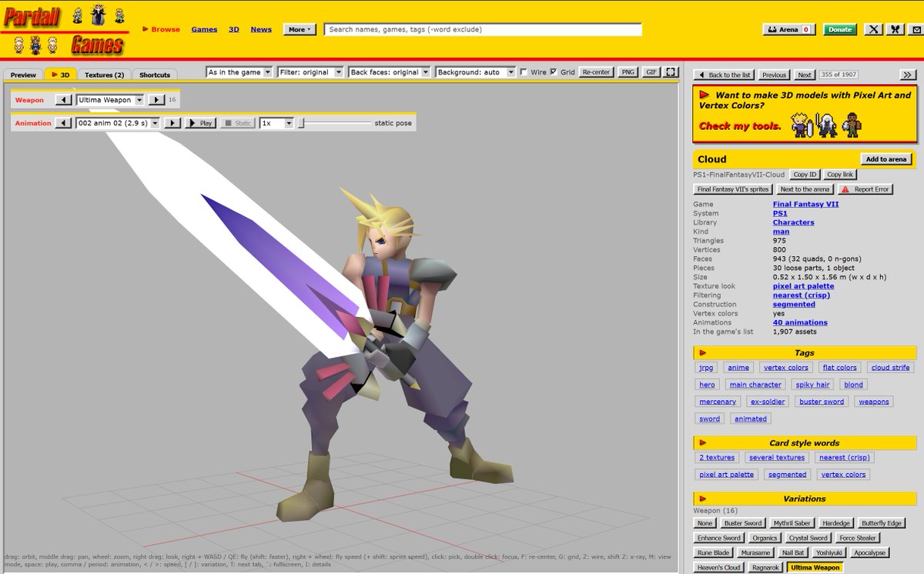Open the Ultima Weapon dropdown
Viewport: 924px width, 574px height.
tap(110, 100)
